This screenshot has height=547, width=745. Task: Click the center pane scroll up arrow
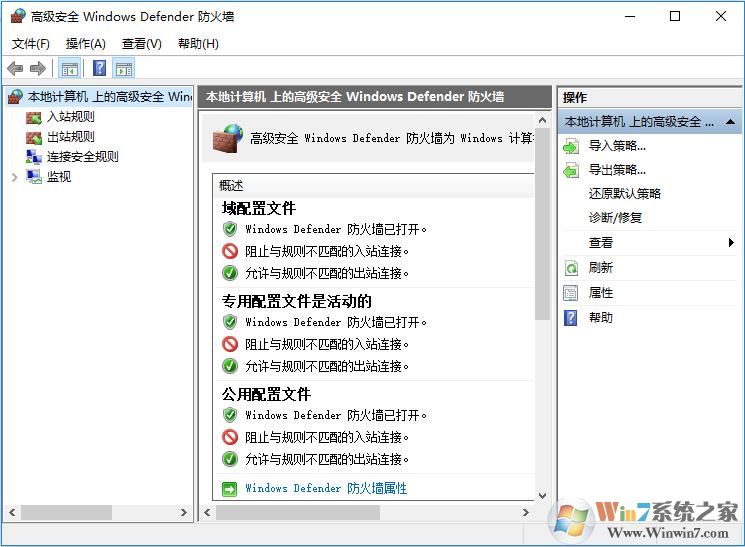point(542,121)
